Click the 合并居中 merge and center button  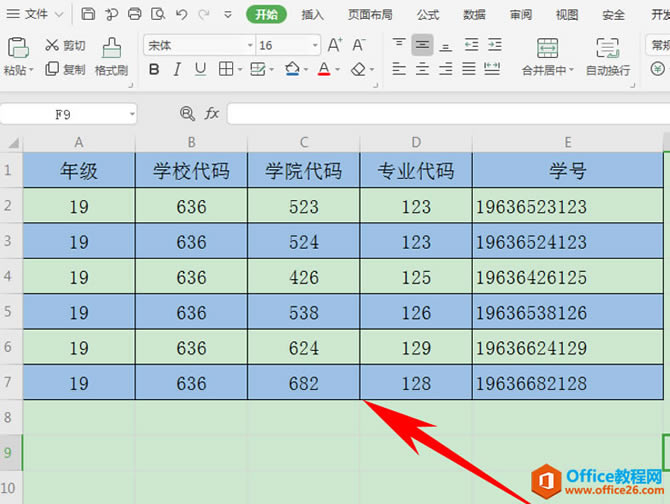click(x=547, y=56)
